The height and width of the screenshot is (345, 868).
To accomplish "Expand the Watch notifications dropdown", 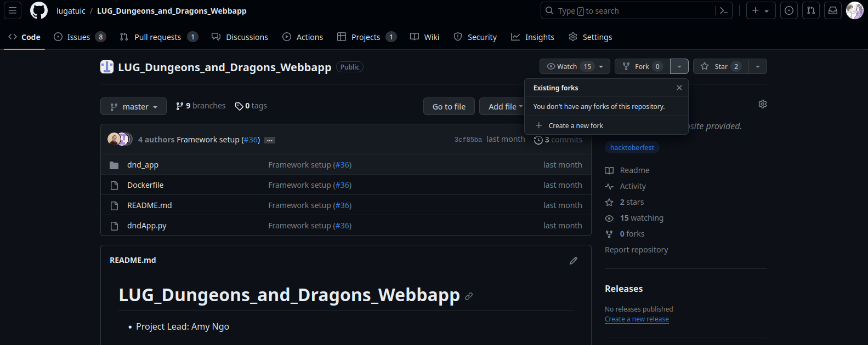I will (575, 66).
